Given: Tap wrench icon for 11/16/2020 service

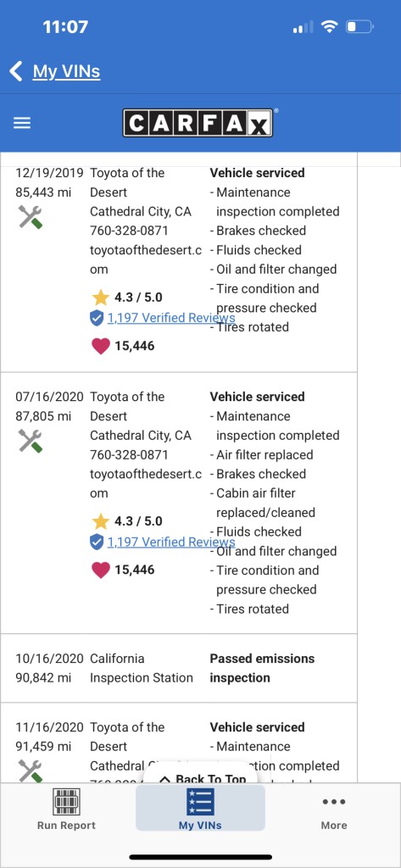Looking at the screenshot, I should pos(31,771).
